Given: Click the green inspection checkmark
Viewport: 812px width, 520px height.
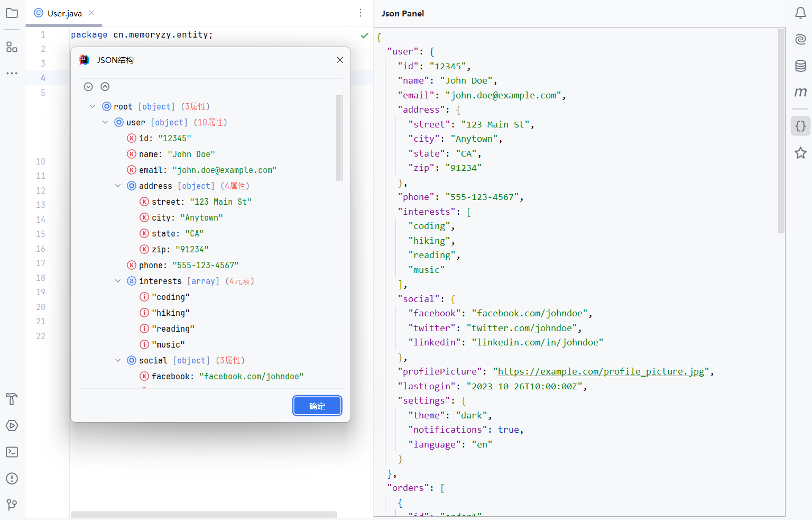Looking at the screenshot, I should tap(364, 35).
